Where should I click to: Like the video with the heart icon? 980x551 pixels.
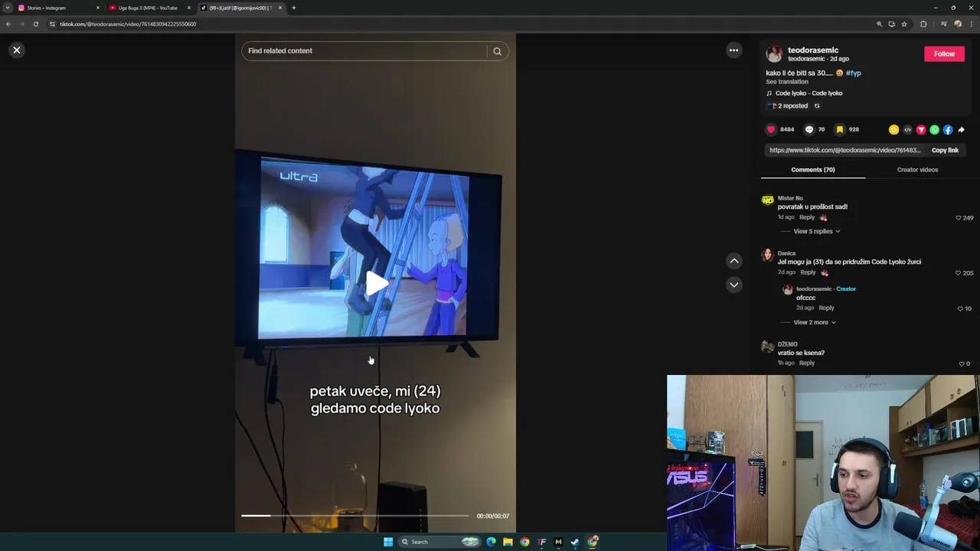coord(771,129)
